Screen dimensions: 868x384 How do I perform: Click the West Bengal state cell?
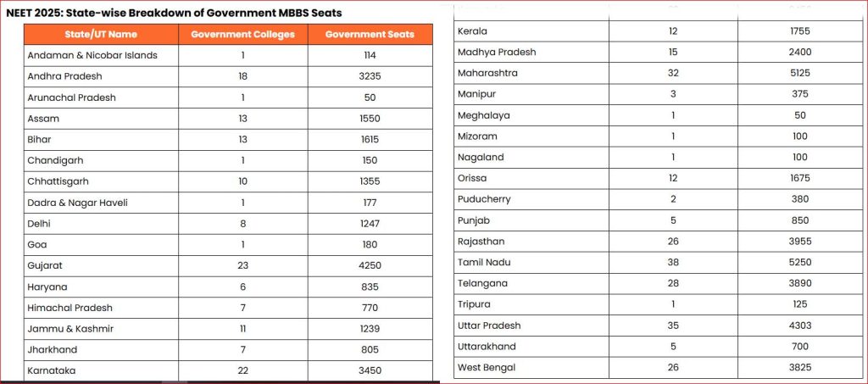487,368
